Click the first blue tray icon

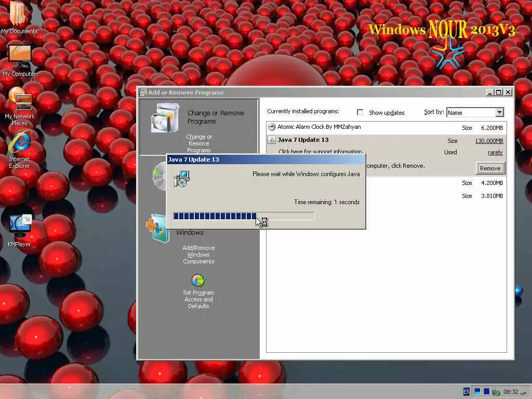point(477,392)
